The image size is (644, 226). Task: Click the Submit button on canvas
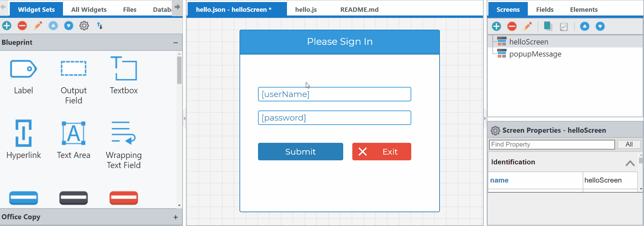(300, 152)
